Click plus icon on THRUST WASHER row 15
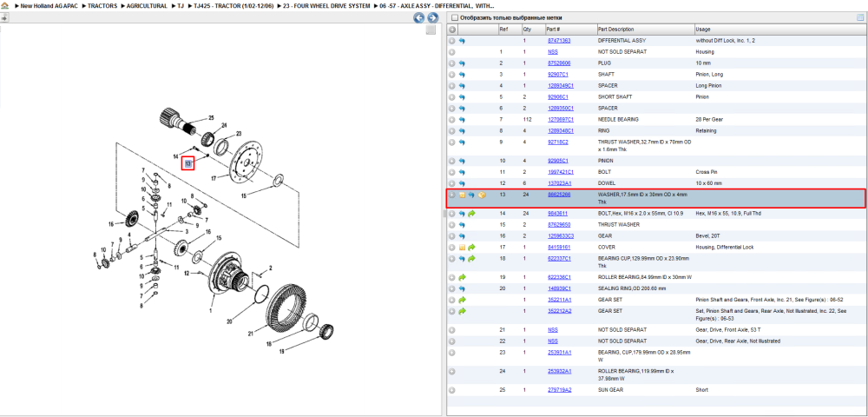The image size is (868, 417). click(x=452, y=225)
